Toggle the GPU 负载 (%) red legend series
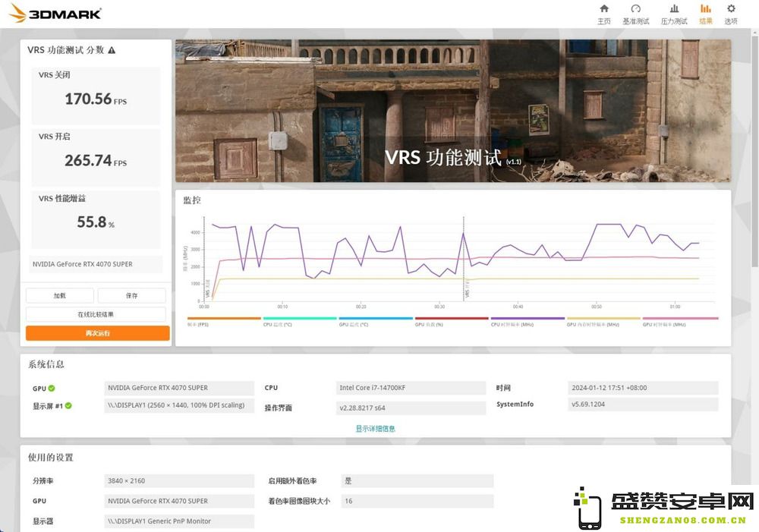 [x=452, y=322]
